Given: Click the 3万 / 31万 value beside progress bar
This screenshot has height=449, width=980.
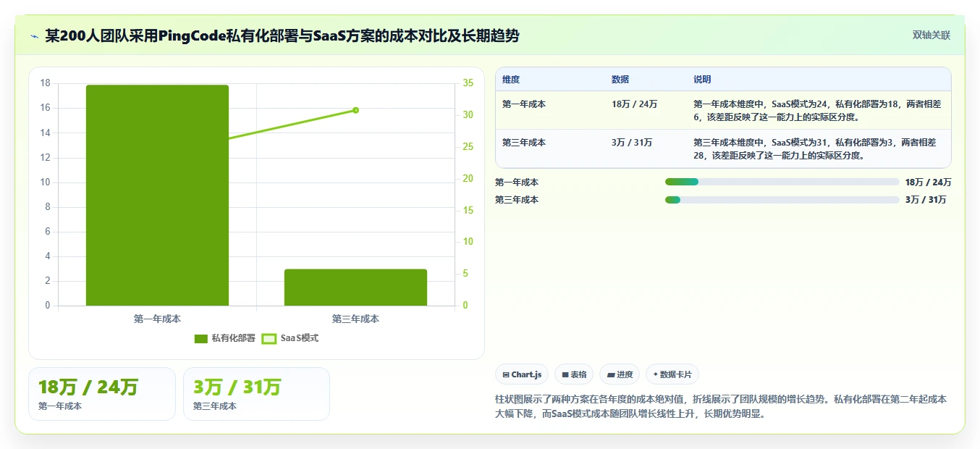Looking at the screenshot, I should [926, 200].
